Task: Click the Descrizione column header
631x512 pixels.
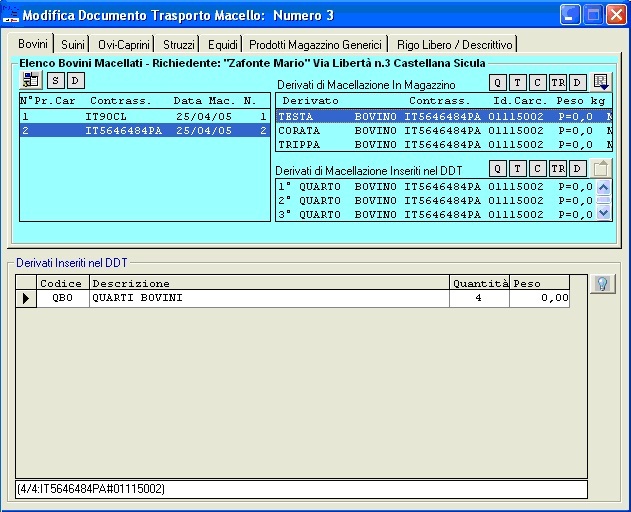Action: pyautogui.click(x=269, y=283)
